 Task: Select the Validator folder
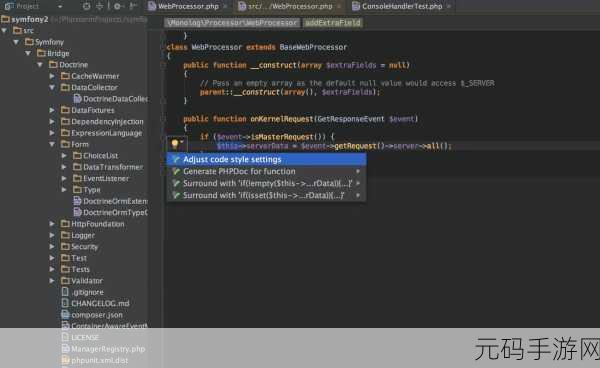tap(87, 281)
